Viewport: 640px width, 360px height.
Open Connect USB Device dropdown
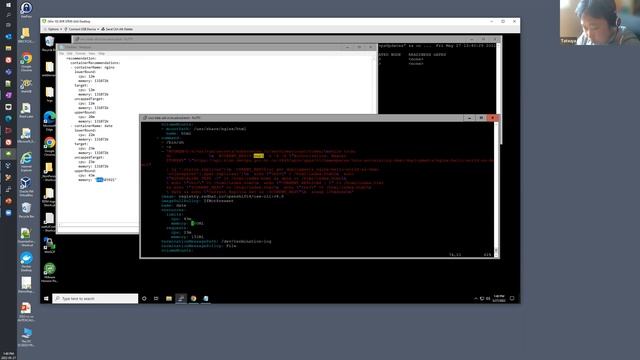tap(82, 29)
